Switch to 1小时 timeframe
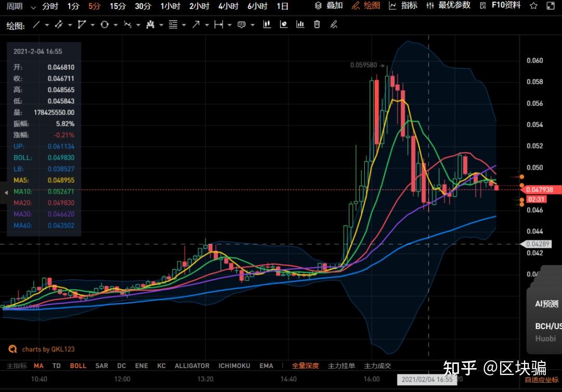 170,6
